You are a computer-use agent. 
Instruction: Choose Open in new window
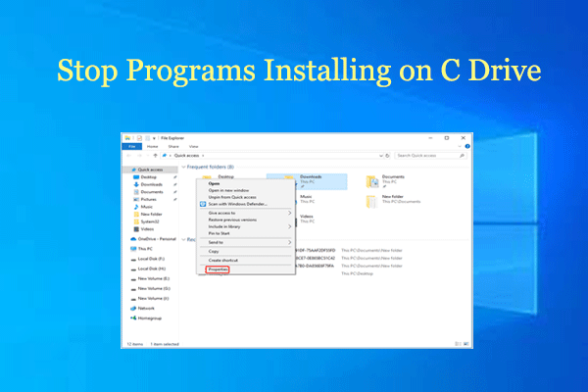tap(228, 190)
